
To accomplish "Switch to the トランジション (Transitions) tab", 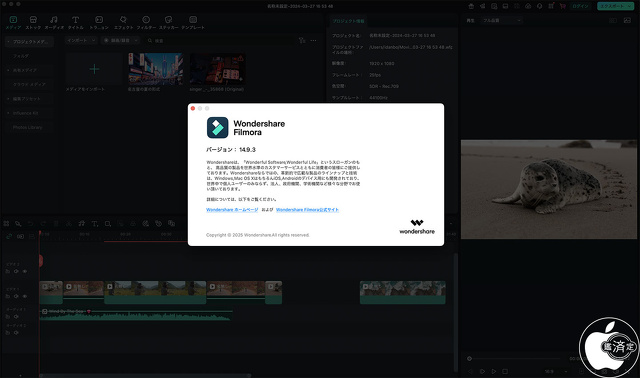I will point(99,22).
